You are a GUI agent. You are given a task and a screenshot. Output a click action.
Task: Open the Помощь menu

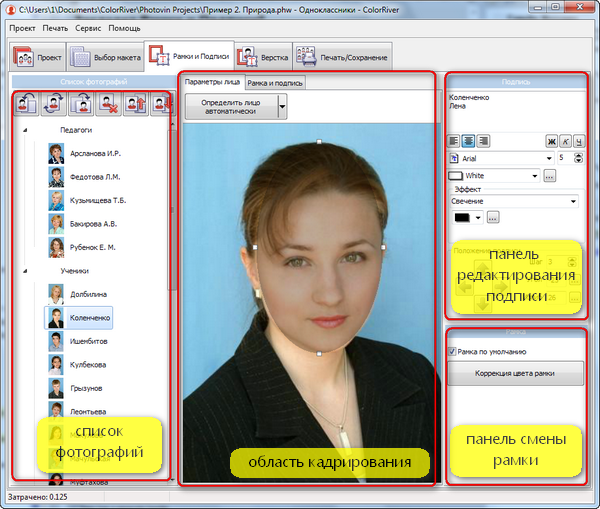124,28
